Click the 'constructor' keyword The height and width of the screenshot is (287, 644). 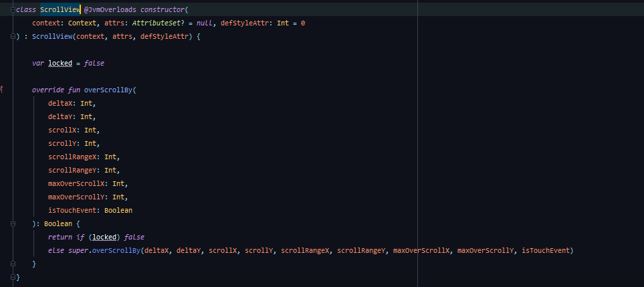(x=163, y=10)
